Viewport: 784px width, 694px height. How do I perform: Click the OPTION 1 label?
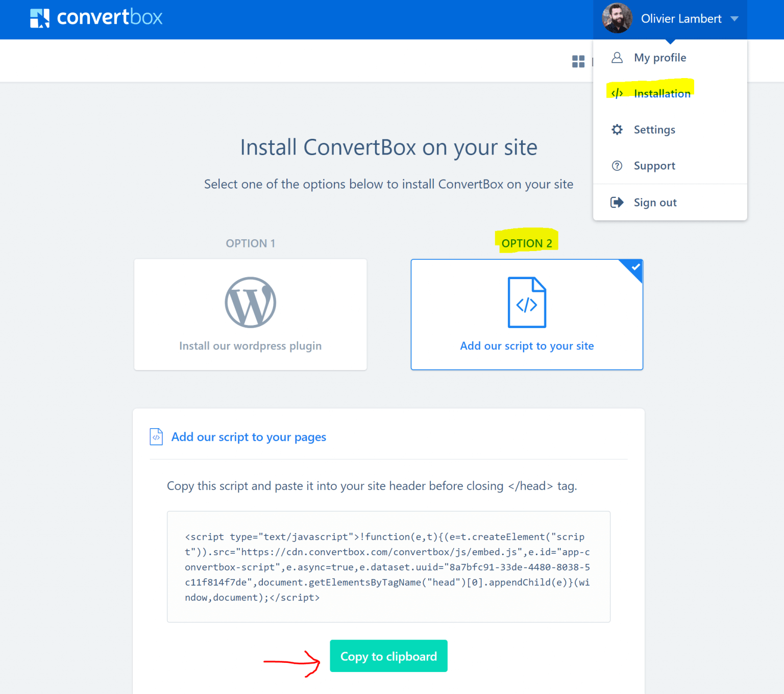point(251,243)
